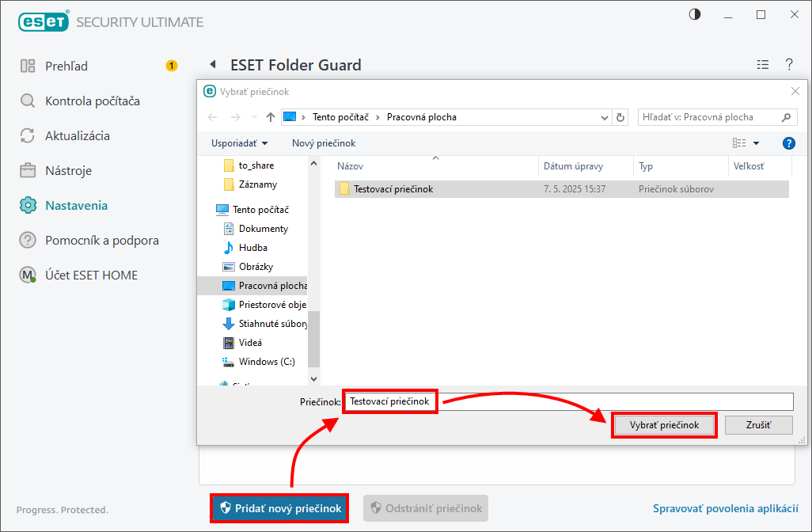Open Spravovať povolenia aplikácií link
This screenshot has height=532, width=812.
tap(726, 508)
